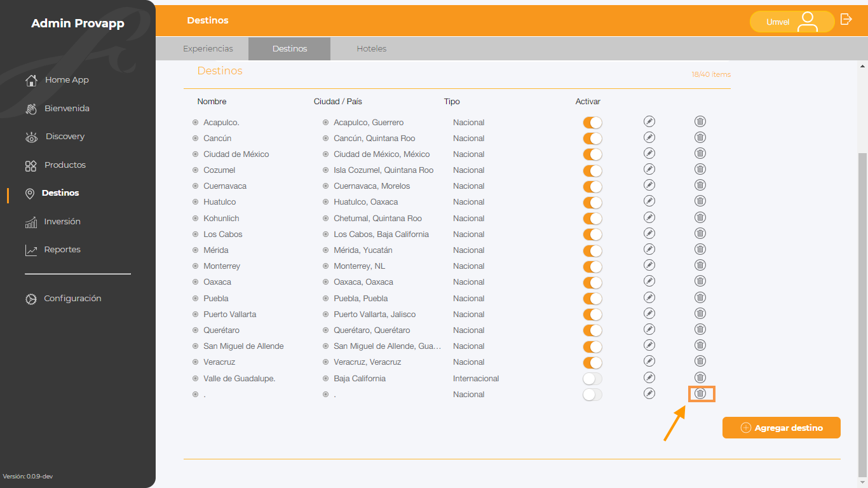Viewport: 868px width, 488px height.
Task: Click the Nombre column header
Action: coord(212,102)
